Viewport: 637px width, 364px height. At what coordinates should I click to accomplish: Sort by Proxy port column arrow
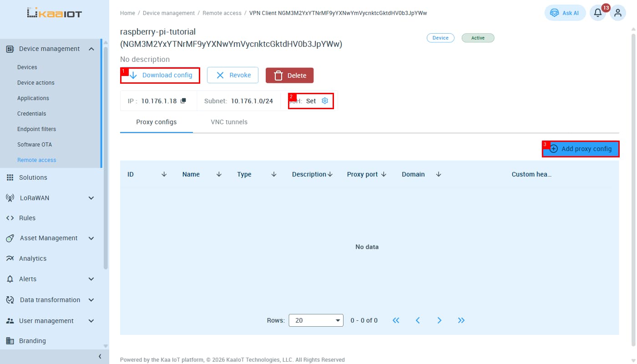[384, 174]
